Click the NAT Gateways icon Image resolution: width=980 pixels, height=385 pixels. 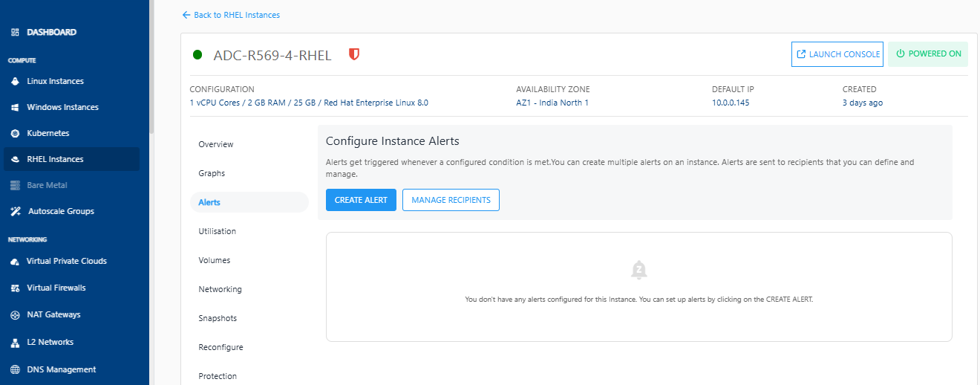15,315
